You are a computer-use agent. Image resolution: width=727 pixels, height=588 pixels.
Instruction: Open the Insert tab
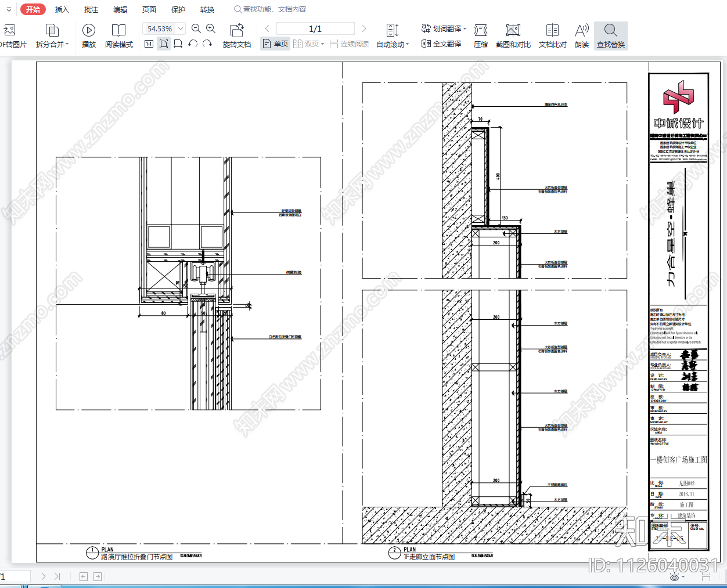pos(62,9)
